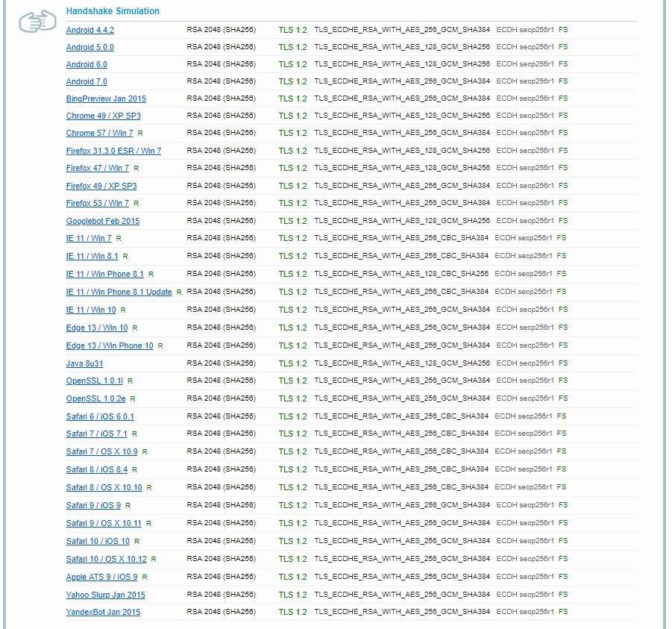Image resolution: width=672 pixels, height=629 pixels.
Task: Click the TLS 1.2 value in the Android 4.4.2 row
Action: (x=292, y=30)
